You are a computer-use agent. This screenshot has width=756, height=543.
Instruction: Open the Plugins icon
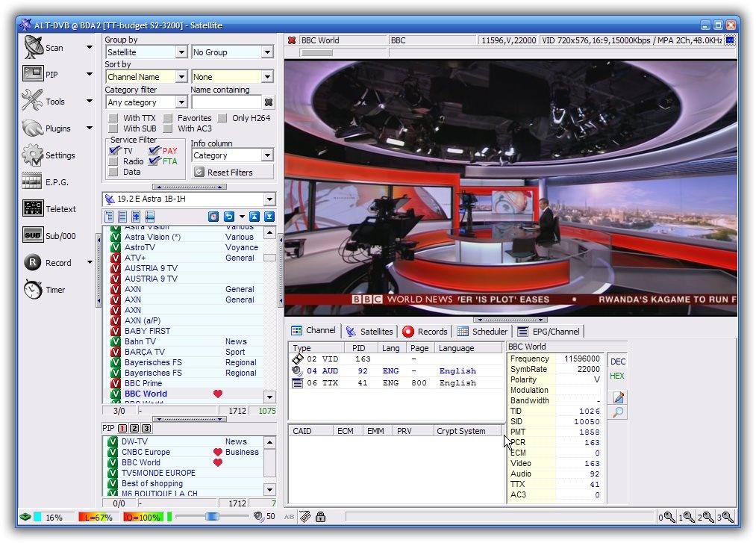point(33,128)
